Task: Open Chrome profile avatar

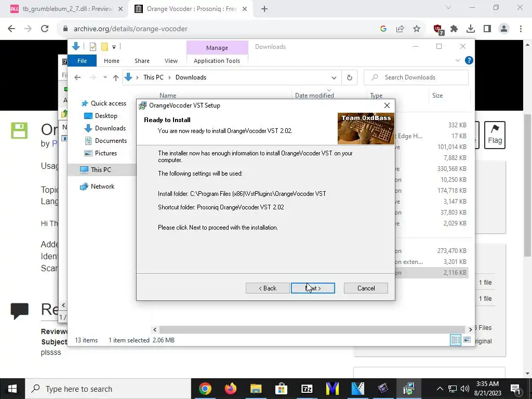Action: 504,29
